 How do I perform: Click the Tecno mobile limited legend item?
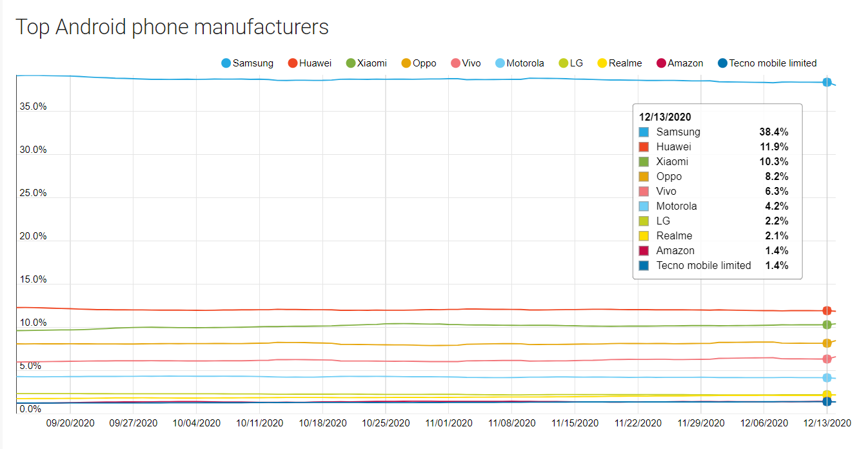point(722,63)
